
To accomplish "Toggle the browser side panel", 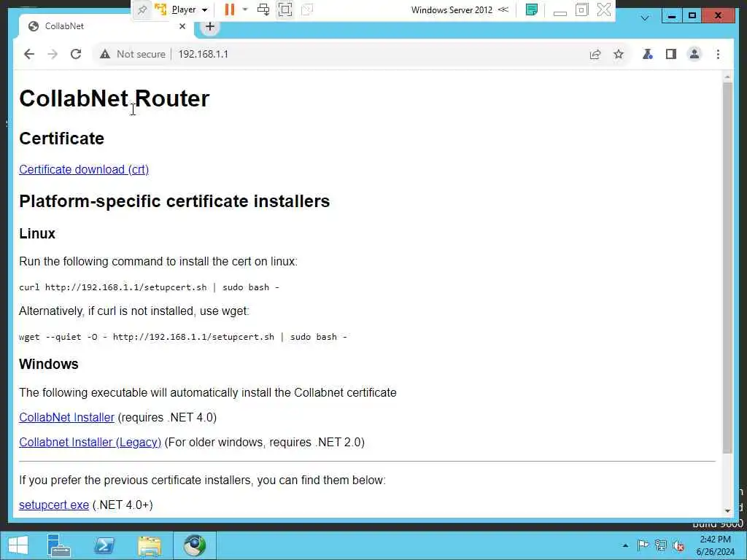I will (671, 54).
